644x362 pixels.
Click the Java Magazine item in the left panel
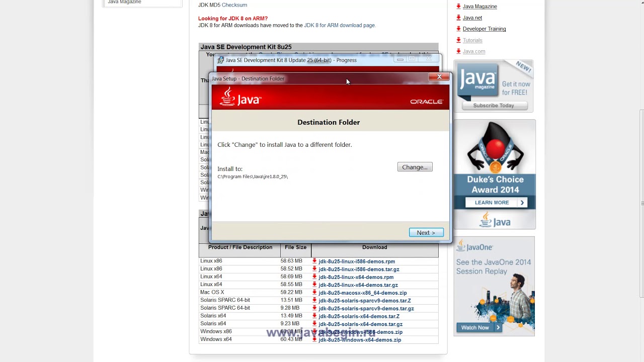coord(124,3)
